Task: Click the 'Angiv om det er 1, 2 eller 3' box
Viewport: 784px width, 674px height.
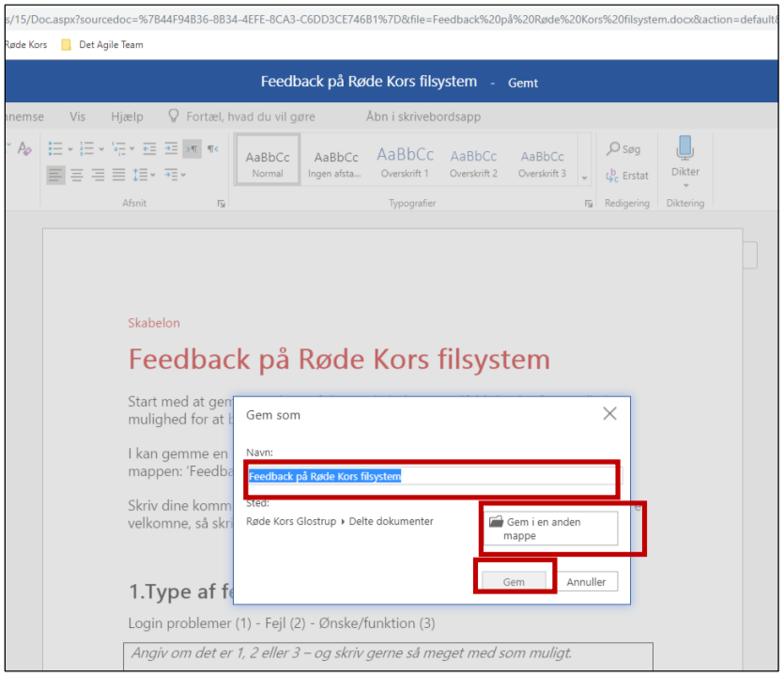Action: (388, 655)
